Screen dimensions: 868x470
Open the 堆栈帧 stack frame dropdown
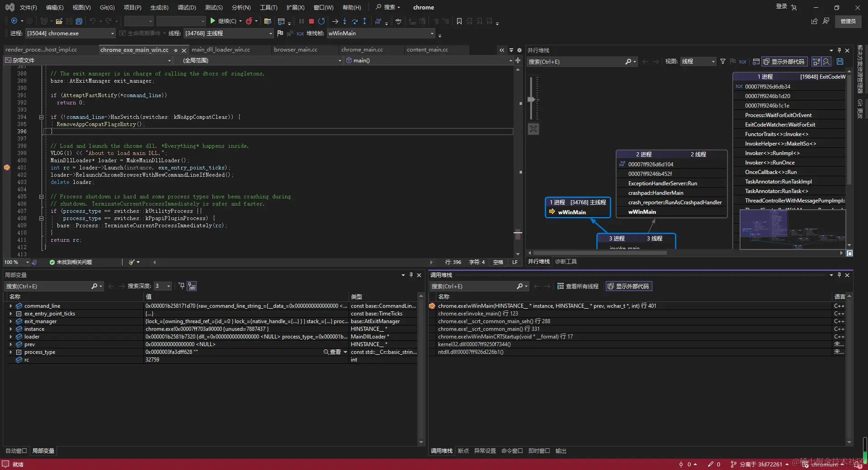coord(381,33)
